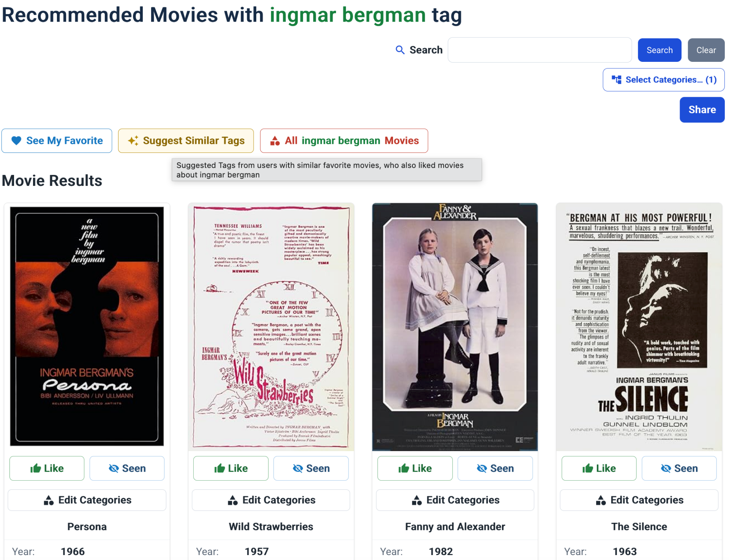Image resolution: width=729 pixels, height=560 pixels.
Task: Click the shapes icon in Wild Strawberries' Edit Categories
Action: 233,500
